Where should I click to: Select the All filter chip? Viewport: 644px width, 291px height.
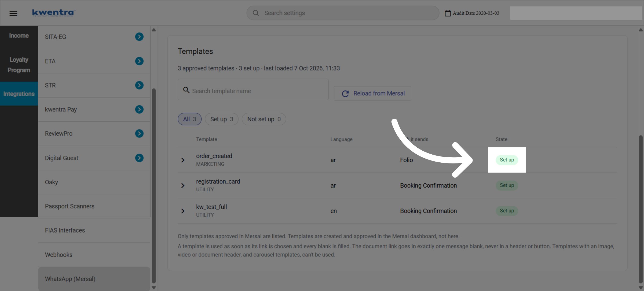click(x=189, y=119)
